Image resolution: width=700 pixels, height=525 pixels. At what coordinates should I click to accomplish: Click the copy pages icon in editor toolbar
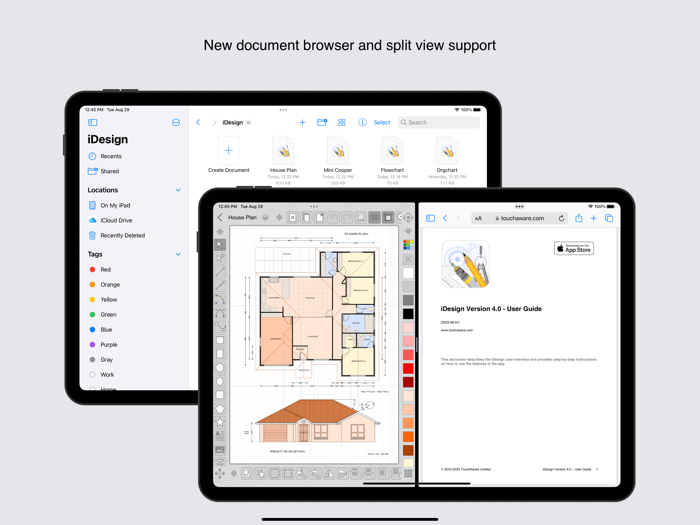click(306, 217)
